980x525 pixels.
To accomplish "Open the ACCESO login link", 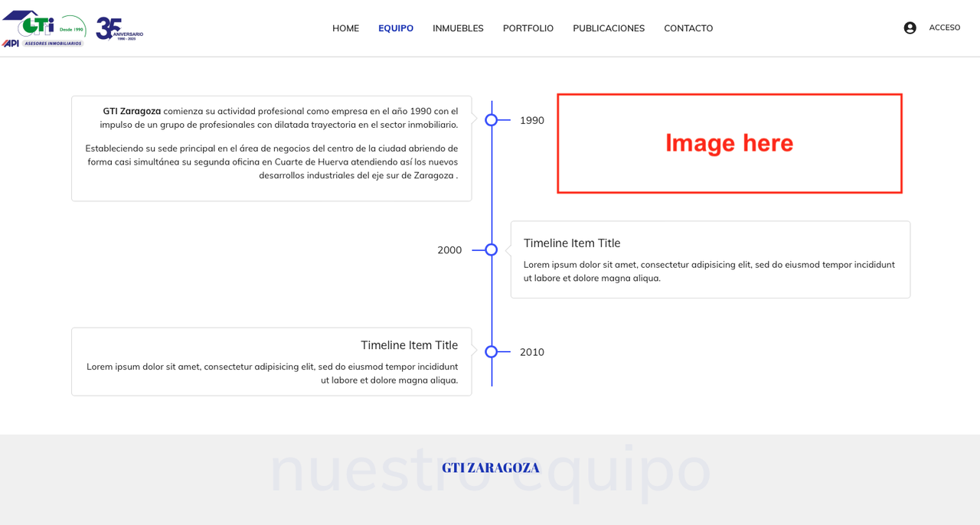I will 945,28.
